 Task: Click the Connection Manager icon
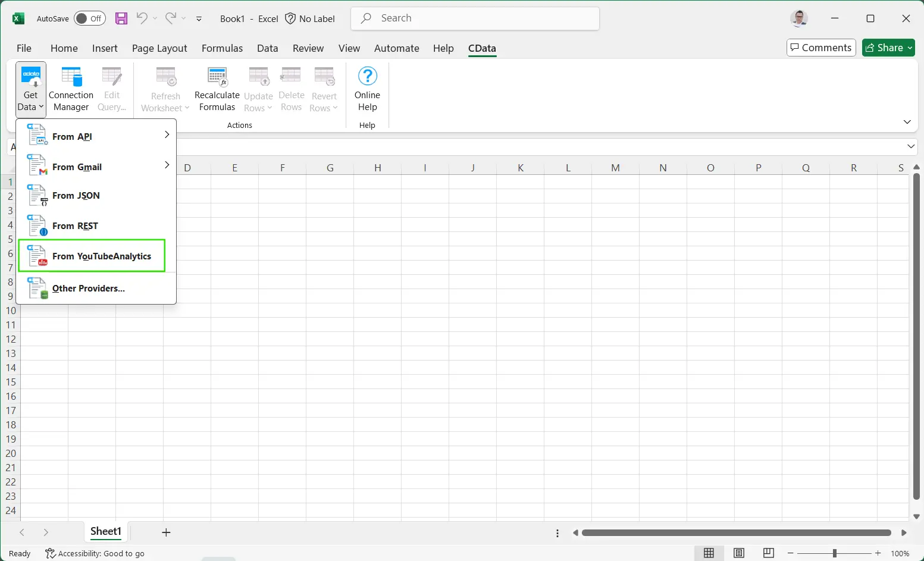click(71, 77)
